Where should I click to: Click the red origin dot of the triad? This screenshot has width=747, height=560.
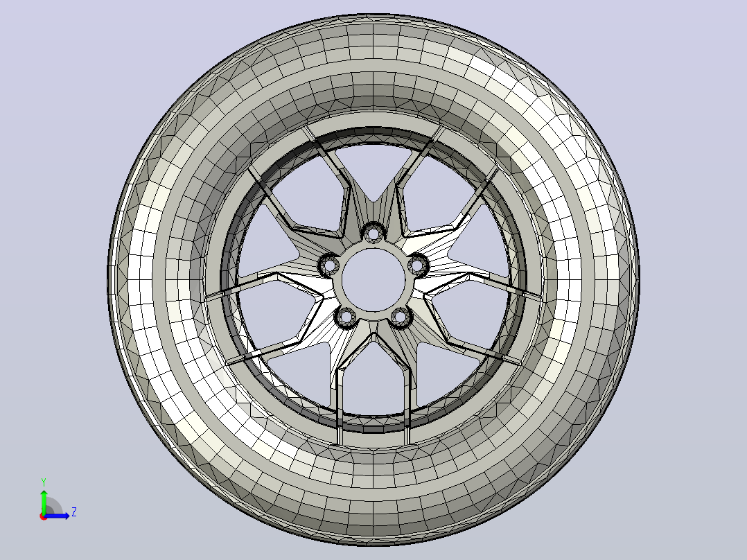[43, 516]
